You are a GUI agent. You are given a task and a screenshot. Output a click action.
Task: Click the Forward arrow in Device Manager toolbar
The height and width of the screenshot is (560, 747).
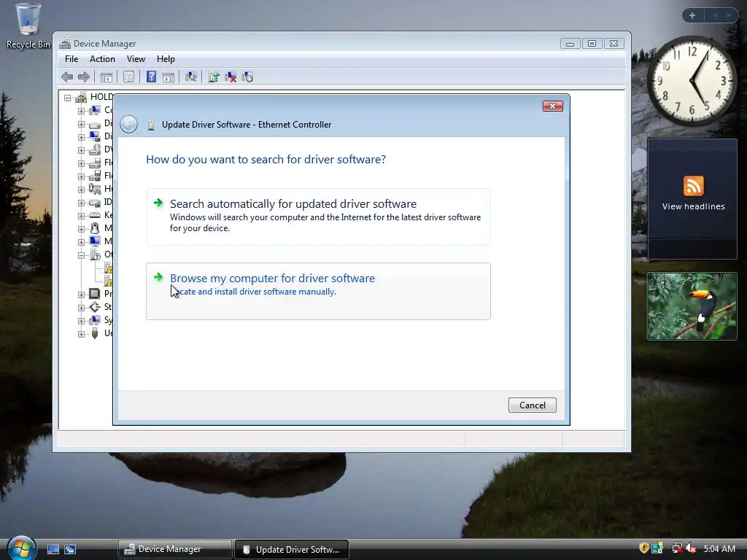84,77
